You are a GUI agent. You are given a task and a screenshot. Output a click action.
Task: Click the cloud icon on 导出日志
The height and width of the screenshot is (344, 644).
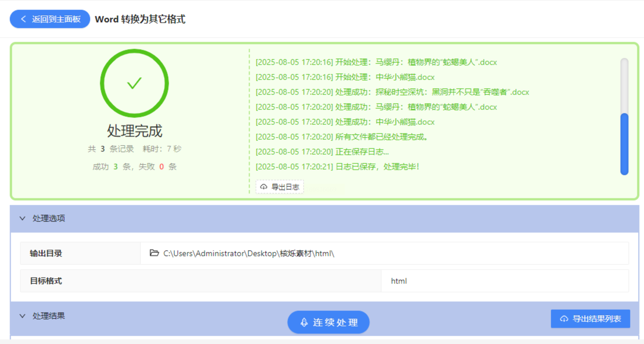click(x=264, y=187)
